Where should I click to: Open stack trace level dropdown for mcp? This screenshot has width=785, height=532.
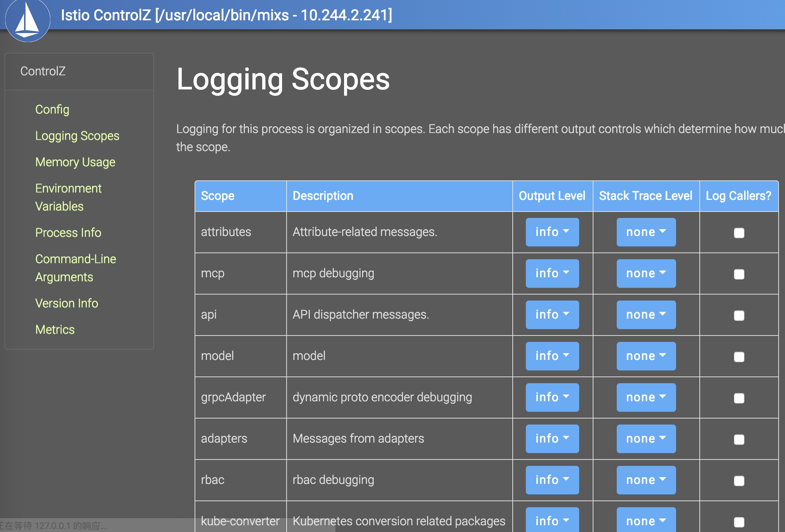(x=646, y=274)
